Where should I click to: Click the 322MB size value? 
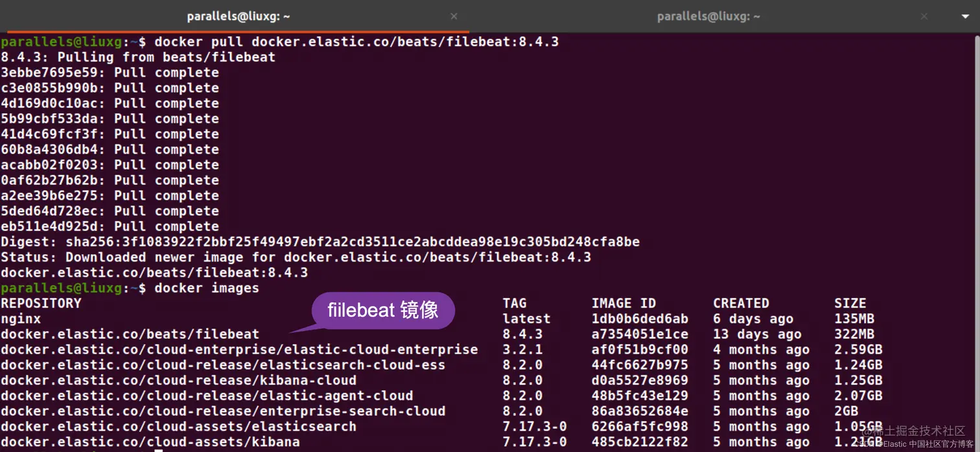pyautogui.click(x=854, y=335)
